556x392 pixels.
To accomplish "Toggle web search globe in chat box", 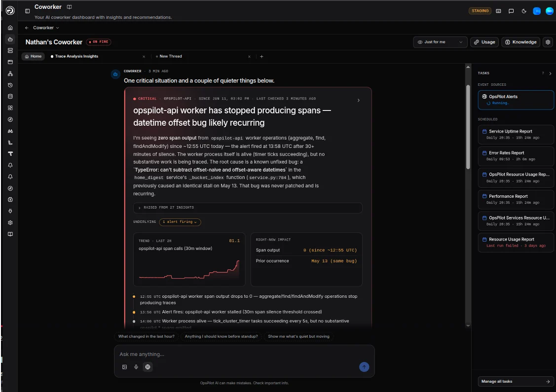I will 148,367.
